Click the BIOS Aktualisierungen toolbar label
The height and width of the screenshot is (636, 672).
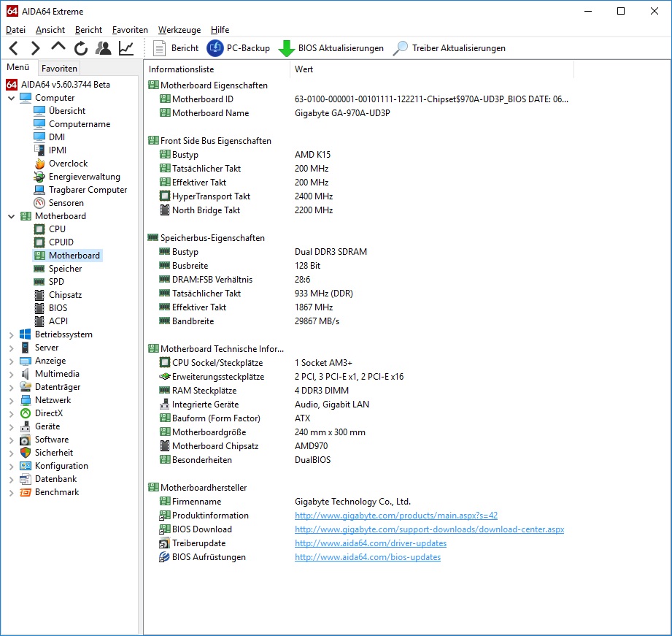click(x=341, y=48)
